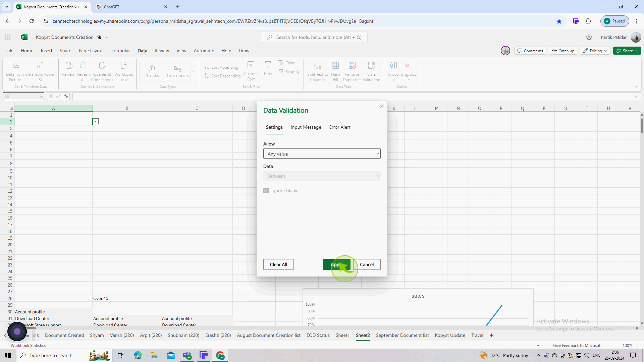
Task: Click the formula bar input field
Action: [352, 96]
